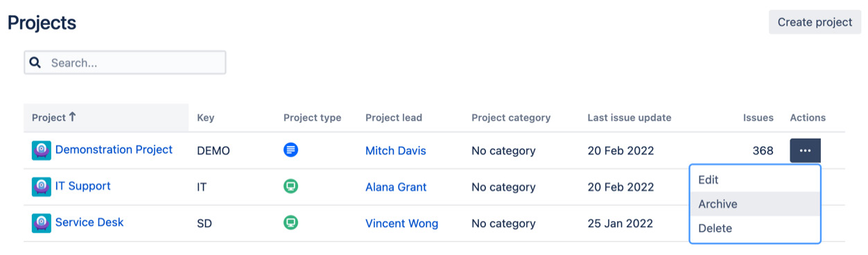Open Alana Grant's profile link
This screenshot has width=868, height=255.
396,187
